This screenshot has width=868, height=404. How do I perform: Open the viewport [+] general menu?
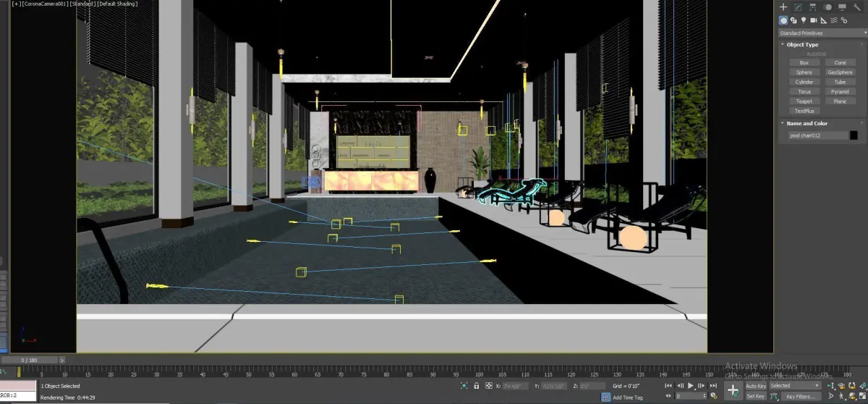click(15, 4)
